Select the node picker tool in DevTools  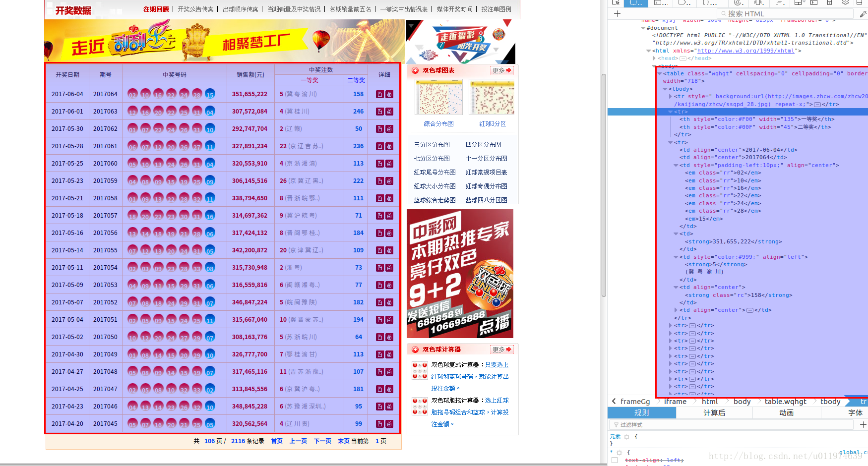pyautogui.click(x=616, y=3)
